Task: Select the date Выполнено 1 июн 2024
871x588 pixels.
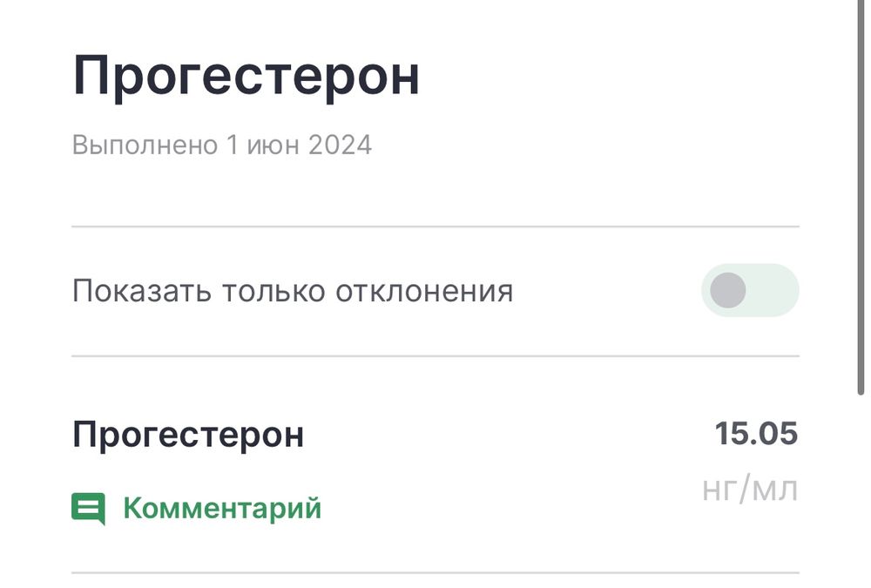Action: click(222, 145)
